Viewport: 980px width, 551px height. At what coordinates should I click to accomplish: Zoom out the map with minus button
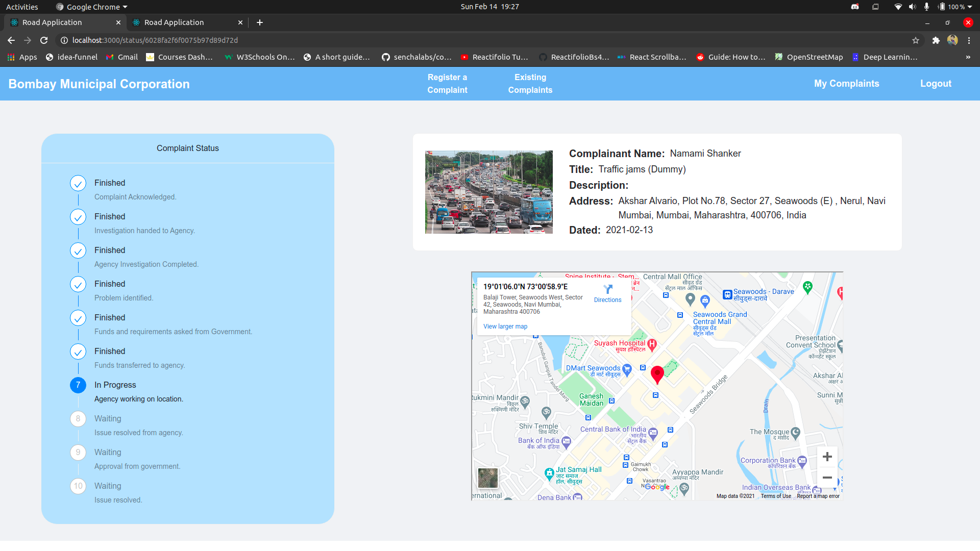click(827, 478)
